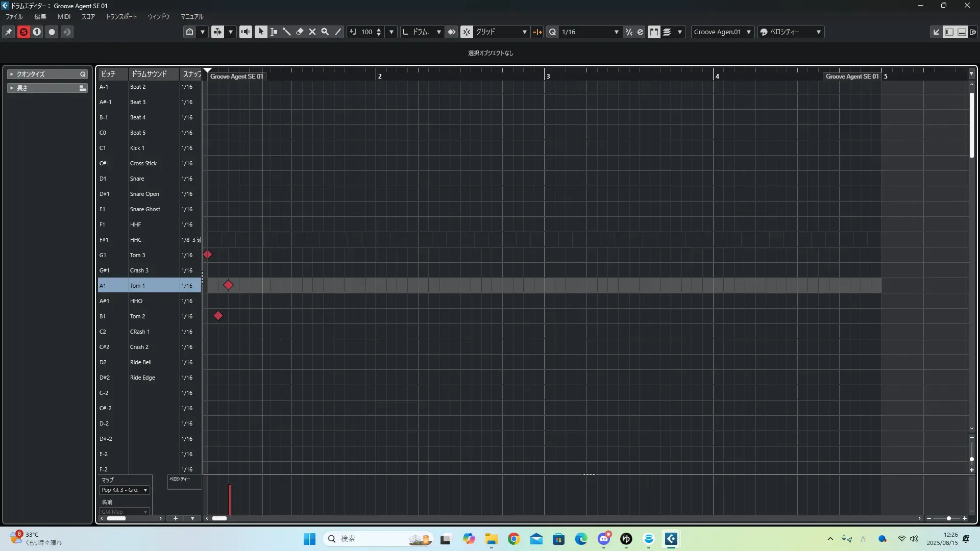
Task: Open the Pop Kit 3 drum map dropdown
Action: (125, 490)
